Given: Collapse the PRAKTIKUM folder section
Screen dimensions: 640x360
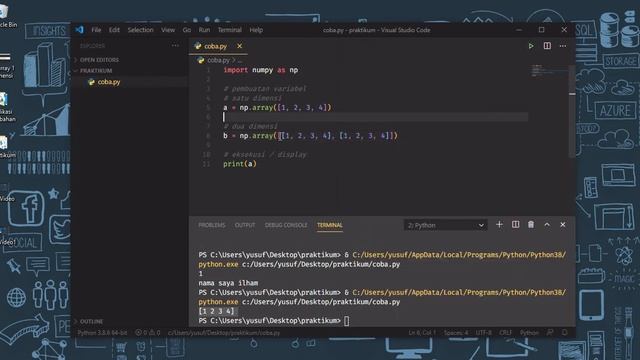Looking at the screenshot, I should coord(96,71).
